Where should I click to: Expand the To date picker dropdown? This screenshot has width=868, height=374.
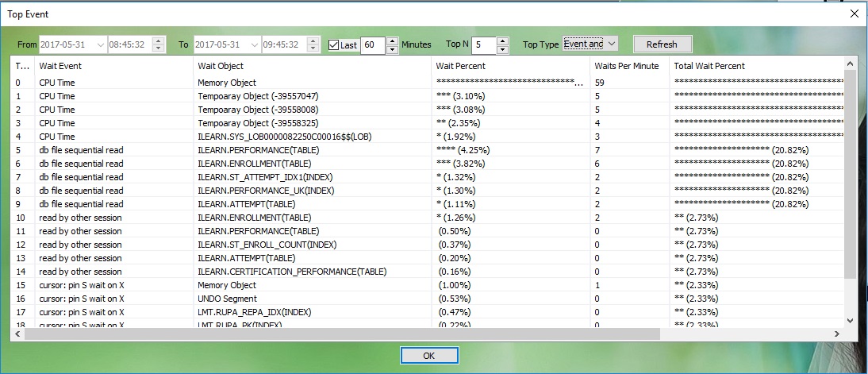[x=255, y=45]
